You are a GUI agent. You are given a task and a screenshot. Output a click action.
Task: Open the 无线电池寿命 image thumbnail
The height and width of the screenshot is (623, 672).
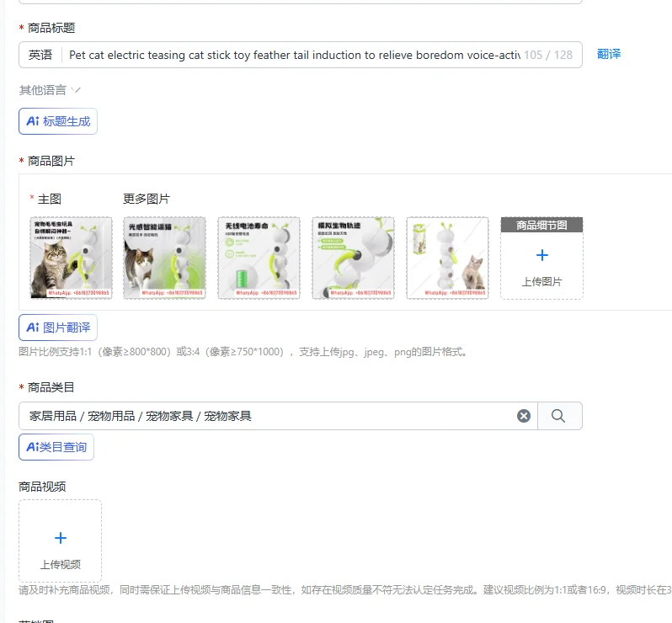tap(259, 258)
